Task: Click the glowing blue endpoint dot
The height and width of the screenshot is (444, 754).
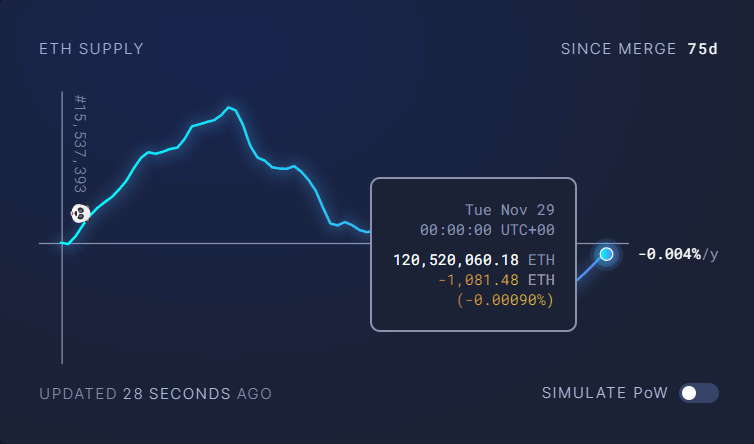Action: click(606, 254)
